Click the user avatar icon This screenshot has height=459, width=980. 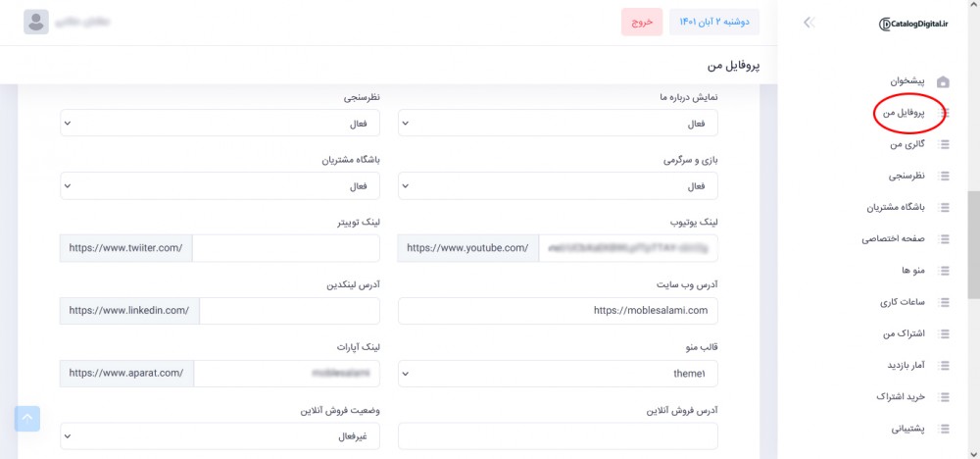(x=36, y=22)
